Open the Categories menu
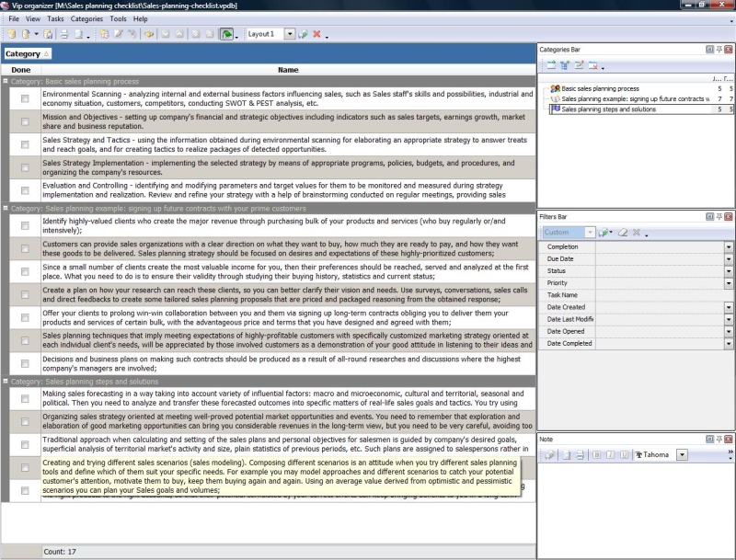 [x=86, y=18]
